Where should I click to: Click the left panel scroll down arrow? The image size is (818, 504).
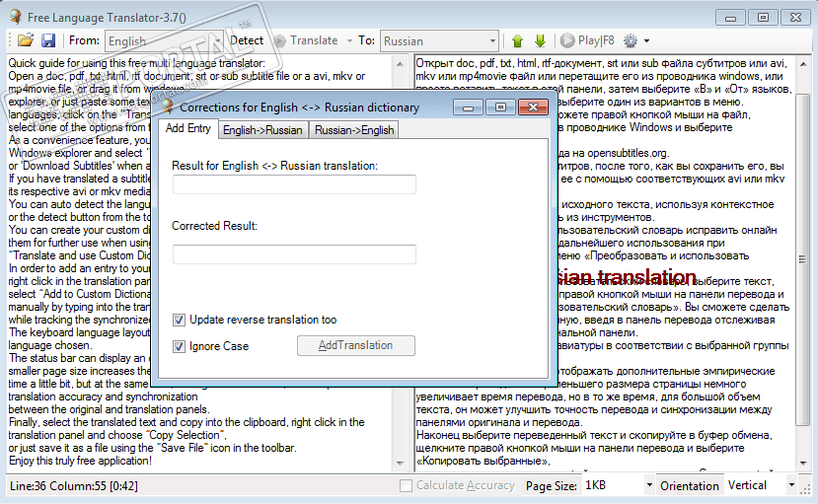click(400, 463)
